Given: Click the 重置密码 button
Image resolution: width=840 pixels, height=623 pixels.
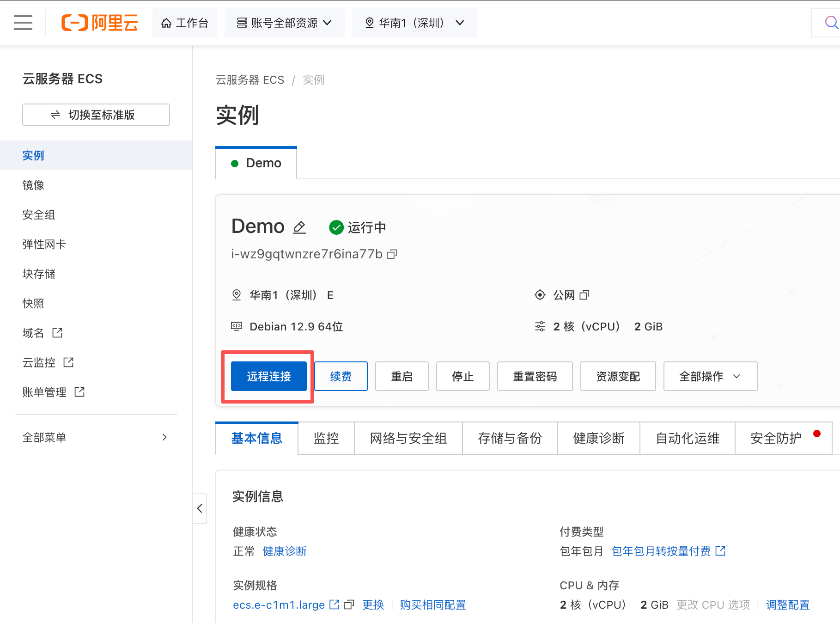Looking at the screenshot, I should 535,376.
